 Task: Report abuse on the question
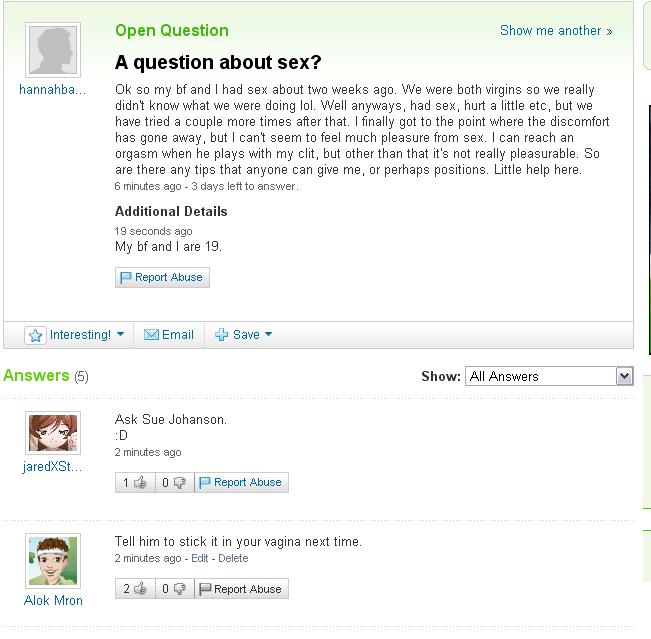tap(162, 277)
